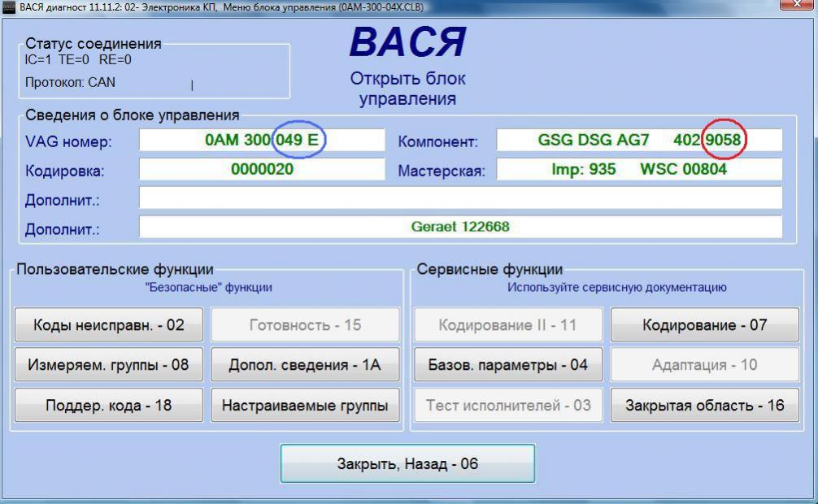818x504 pixels.
Task: Open Кодирование - 07
Action: [705, 324]
